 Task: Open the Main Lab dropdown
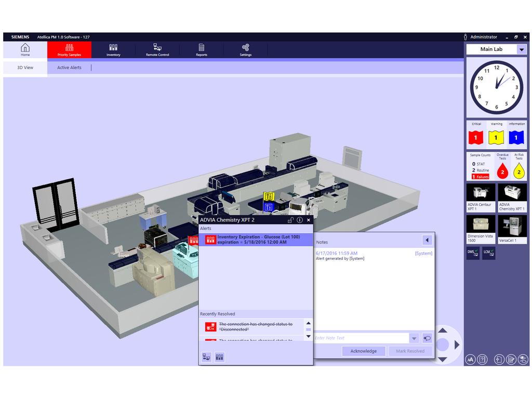[522, 49]
